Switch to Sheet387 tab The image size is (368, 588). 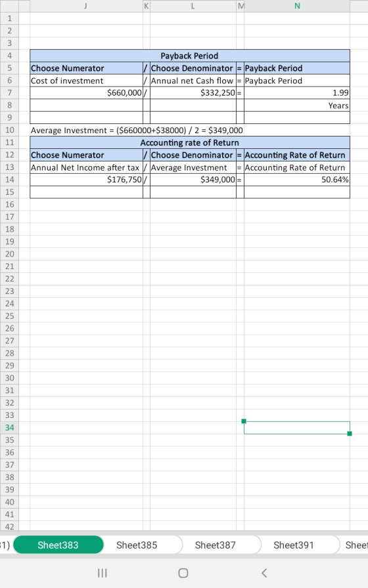[x=215, y=545]
